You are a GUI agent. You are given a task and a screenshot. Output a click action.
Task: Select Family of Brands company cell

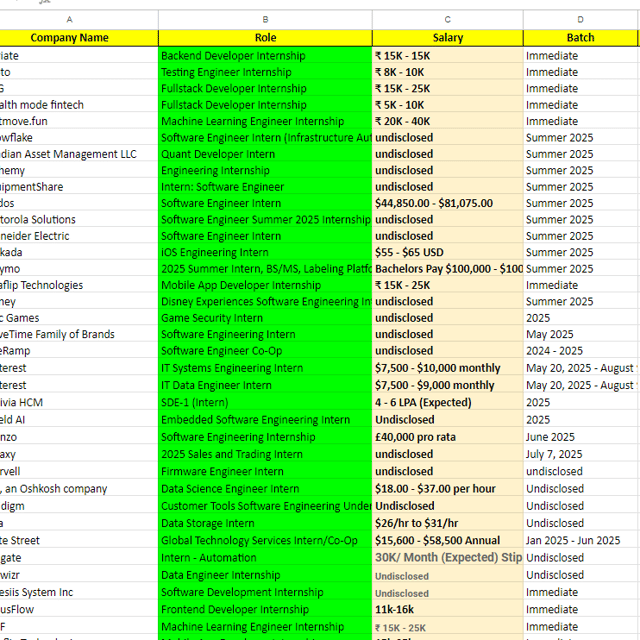pos(79,334)
